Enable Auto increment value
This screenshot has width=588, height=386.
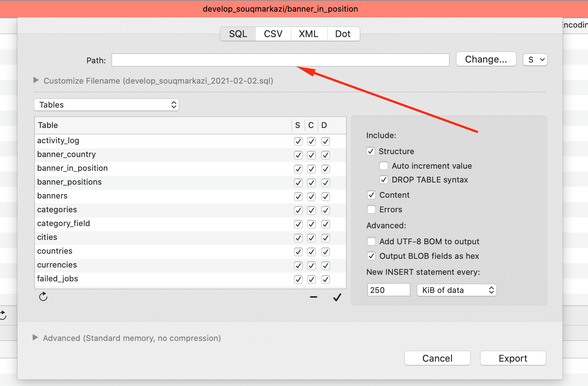point(383,166)
